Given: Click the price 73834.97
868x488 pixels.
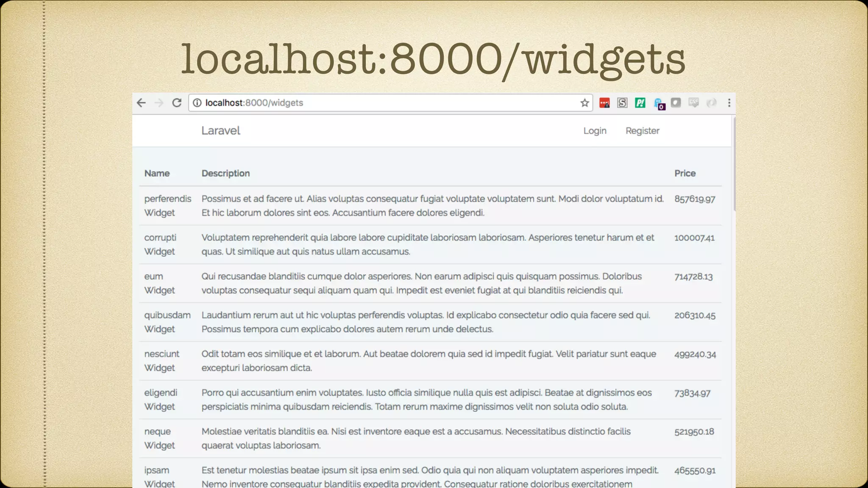Looking at the screenshot, I should (x=692, y=393).
